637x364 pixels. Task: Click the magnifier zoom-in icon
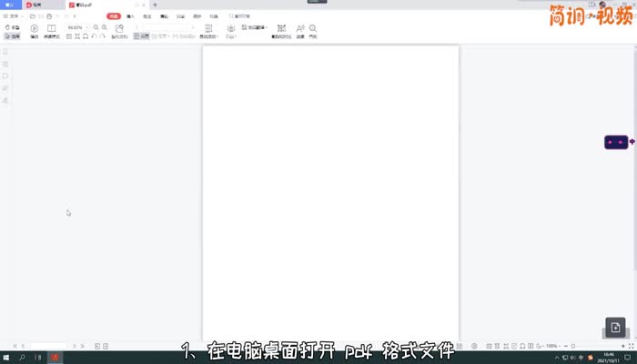click(105, 28)
